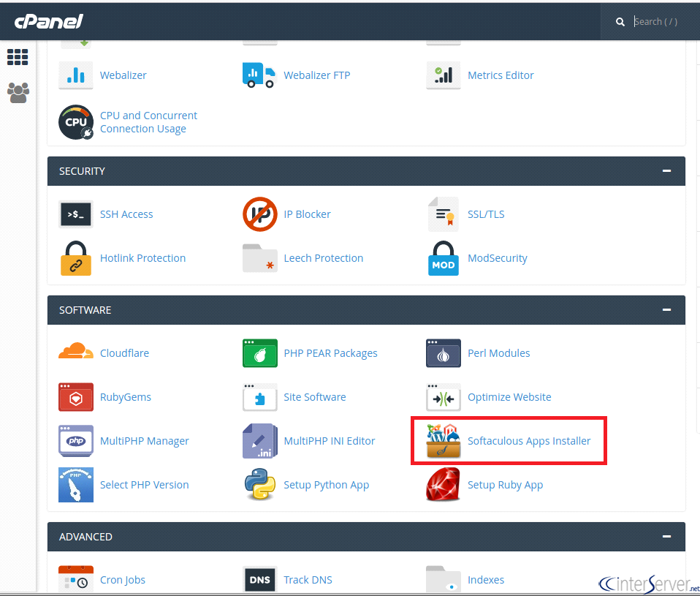Click the SECURITY section header title

pyautogui.click(x=82, y=171)
